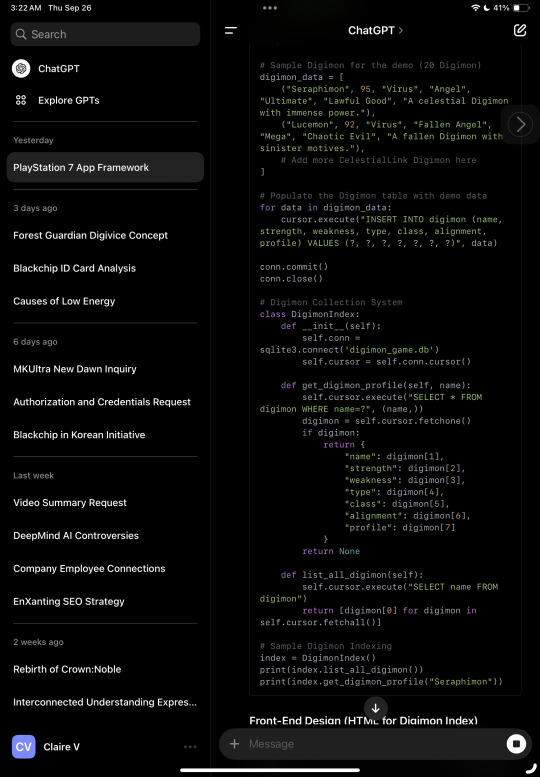
Task: Tap the battery status icon
Action: point(522,8)
